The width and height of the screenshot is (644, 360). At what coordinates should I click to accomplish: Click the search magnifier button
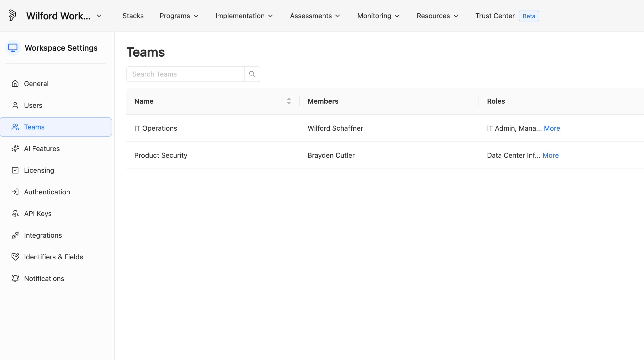[252, 74]
